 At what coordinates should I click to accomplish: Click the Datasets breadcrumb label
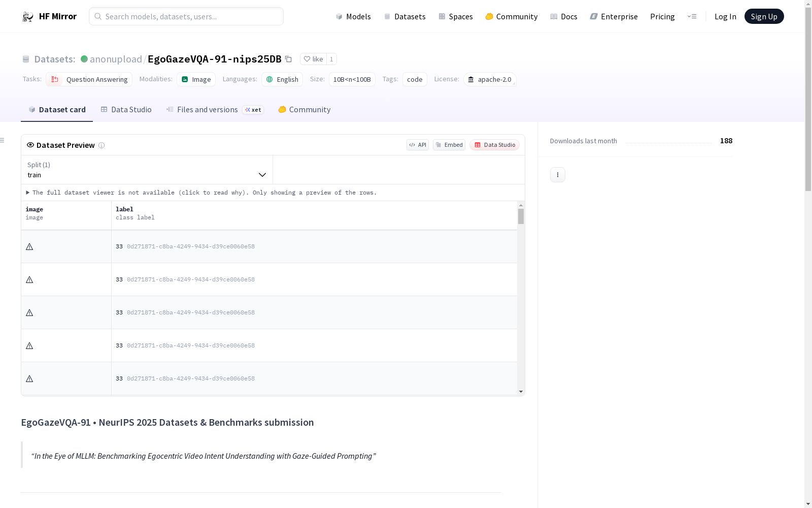(x=54, y=59)
